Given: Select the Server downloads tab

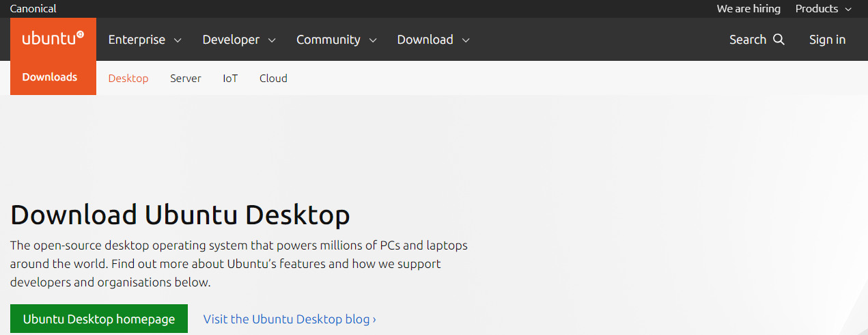Looking at the screenshot, I should (x=186, y=78).
